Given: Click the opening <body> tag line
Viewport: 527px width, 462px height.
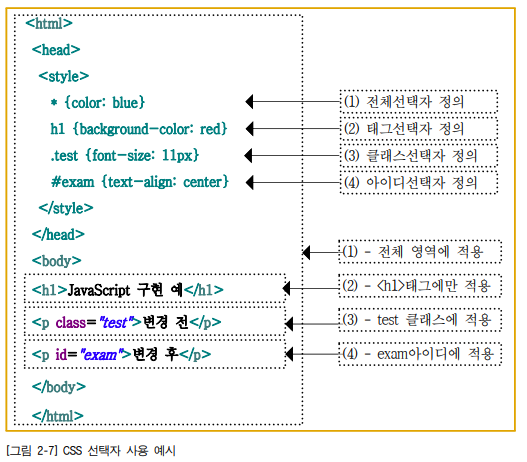Looking at the screenshot, I should click(x=57, y=261).
